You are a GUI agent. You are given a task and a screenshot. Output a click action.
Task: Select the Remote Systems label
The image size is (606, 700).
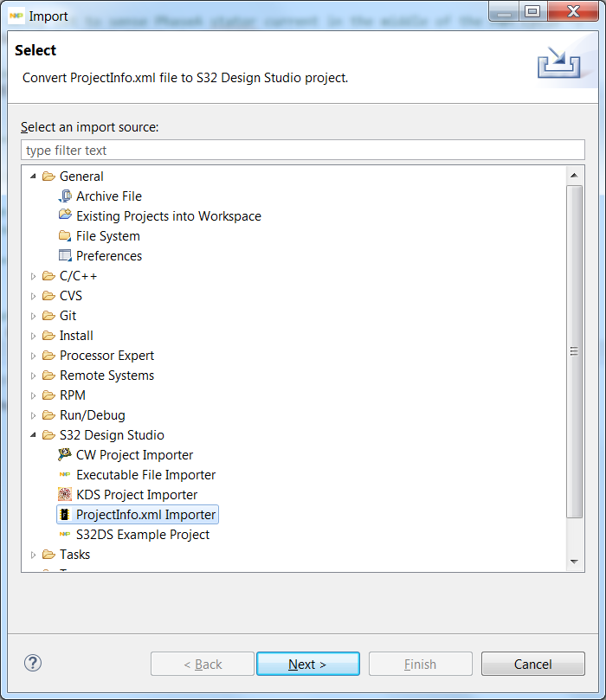point(106,376)
